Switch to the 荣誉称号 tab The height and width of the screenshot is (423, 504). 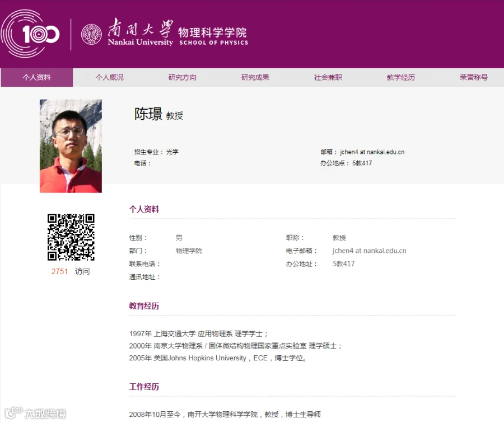point(473,77)
